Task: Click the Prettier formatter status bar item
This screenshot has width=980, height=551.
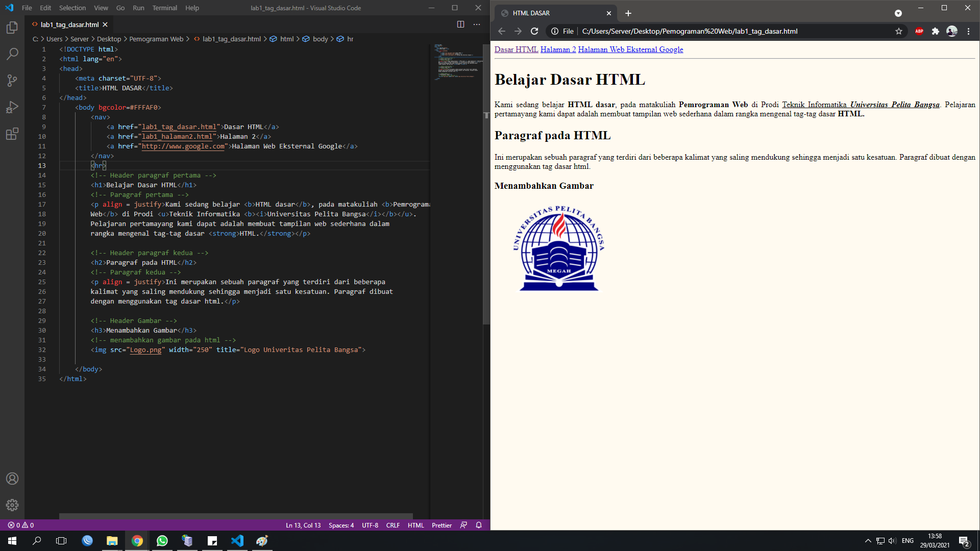Action: point(441,525)
